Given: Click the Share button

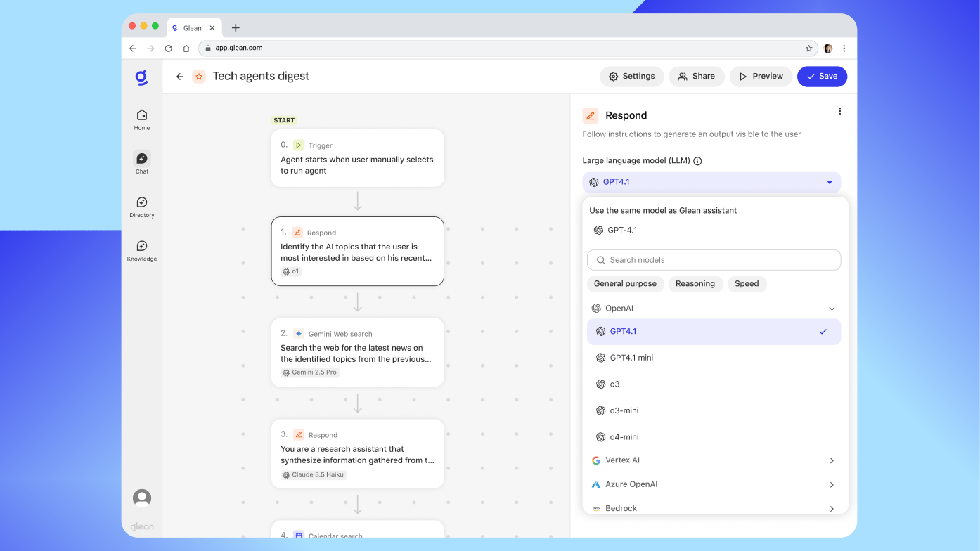Looking at the screenshot, I should pyautogui.click(x=697, y=77).
